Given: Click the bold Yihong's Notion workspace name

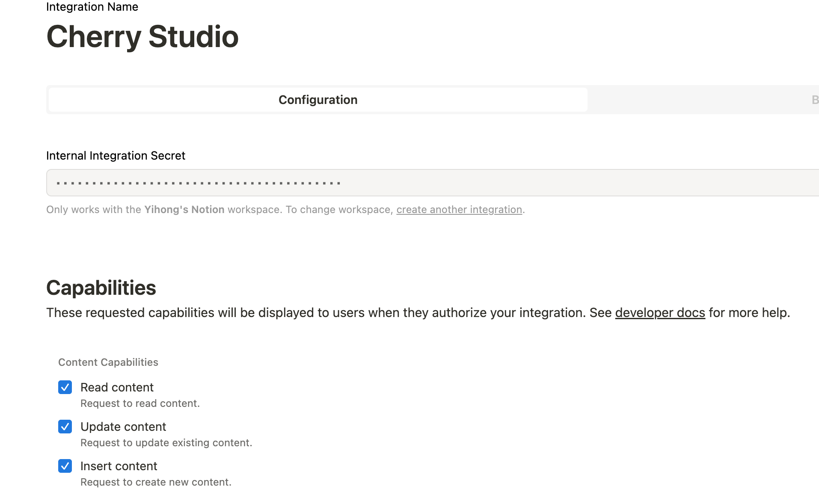Looking at the screenshot, I should pyautogui.click(x=184, y=210).
